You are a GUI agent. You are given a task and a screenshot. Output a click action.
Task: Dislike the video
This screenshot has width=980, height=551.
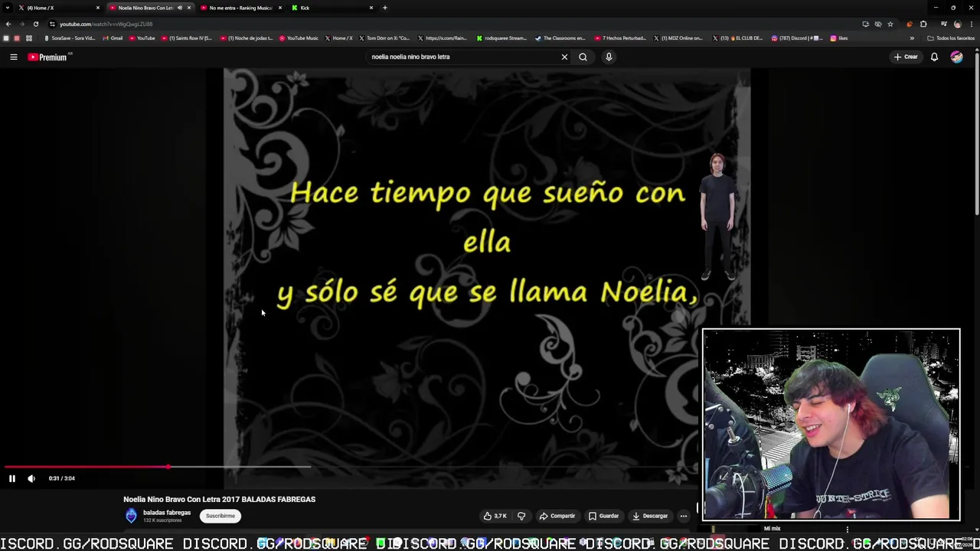tap(521, 516)
